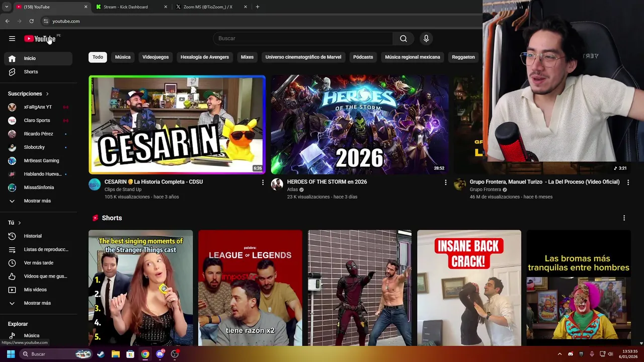Open INSANE BACK CRACK short
This screenshot has width=644, height=362.
coord(469,288)
